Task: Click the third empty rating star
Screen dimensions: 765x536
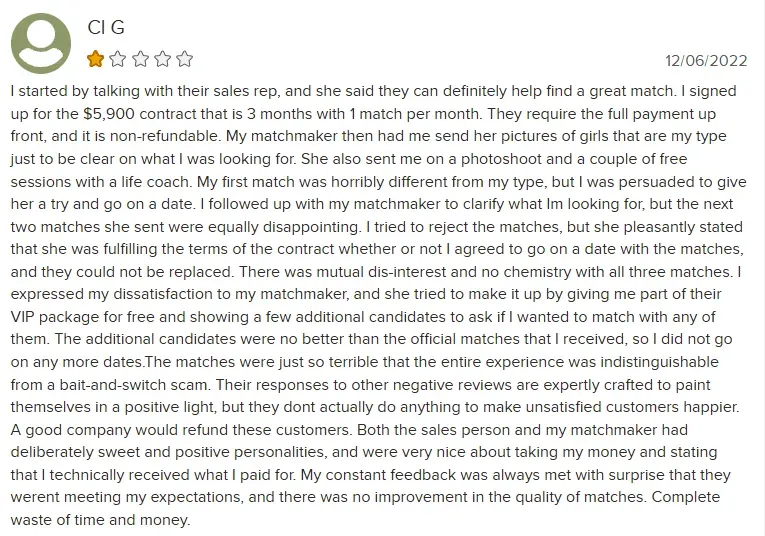Action: [140, 58]
